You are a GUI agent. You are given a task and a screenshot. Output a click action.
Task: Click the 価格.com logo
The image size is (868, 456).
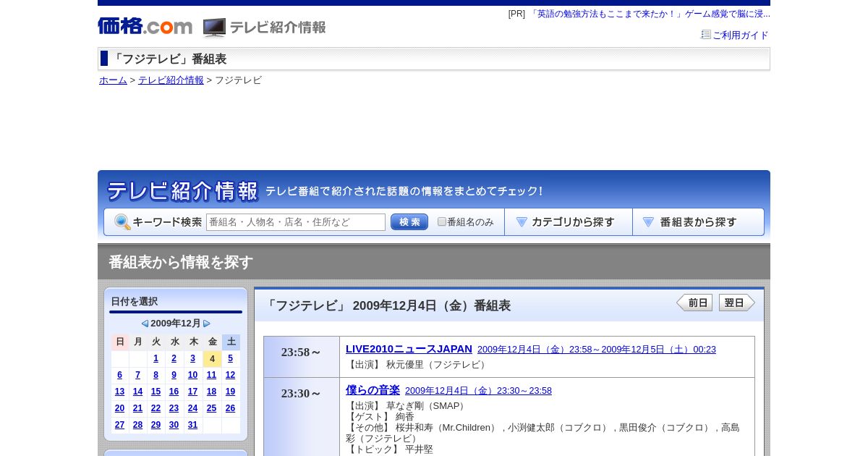[145, 27]
